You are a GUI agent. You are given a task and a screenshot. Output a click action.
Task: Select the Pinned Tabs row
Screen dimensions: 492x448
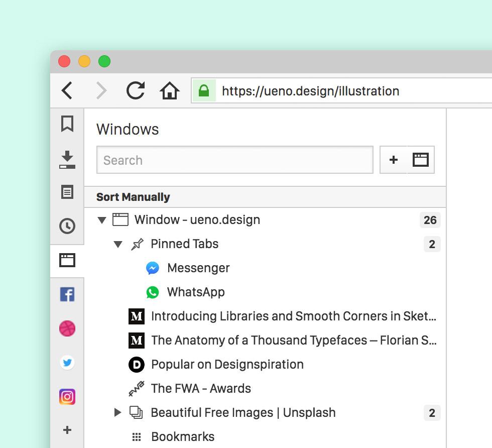click(x=265, y=244)
